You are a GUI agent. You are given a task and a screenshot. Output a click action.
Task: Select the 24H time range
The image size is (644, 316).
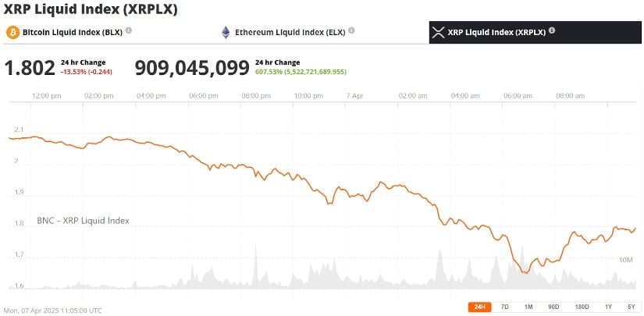point(479,307)
